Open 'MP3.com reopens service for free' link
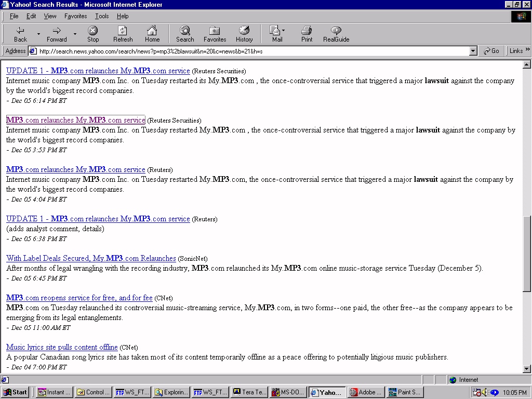Image resolution: width=532 pixels, height=399 pixels. pyautogui.click(x=79, y=298)
